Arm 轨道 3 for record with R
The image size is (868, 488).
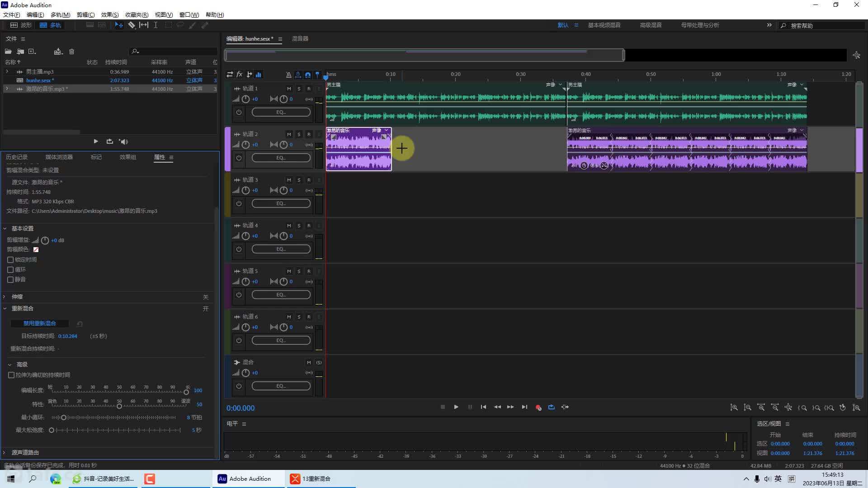(309, 180)
